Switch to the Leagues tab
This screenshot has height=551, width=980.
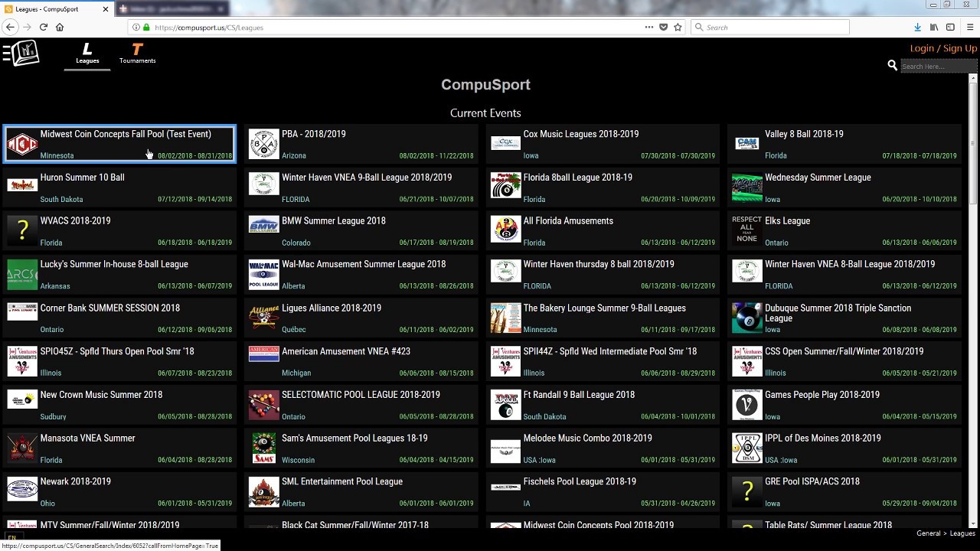click(87, 53)
